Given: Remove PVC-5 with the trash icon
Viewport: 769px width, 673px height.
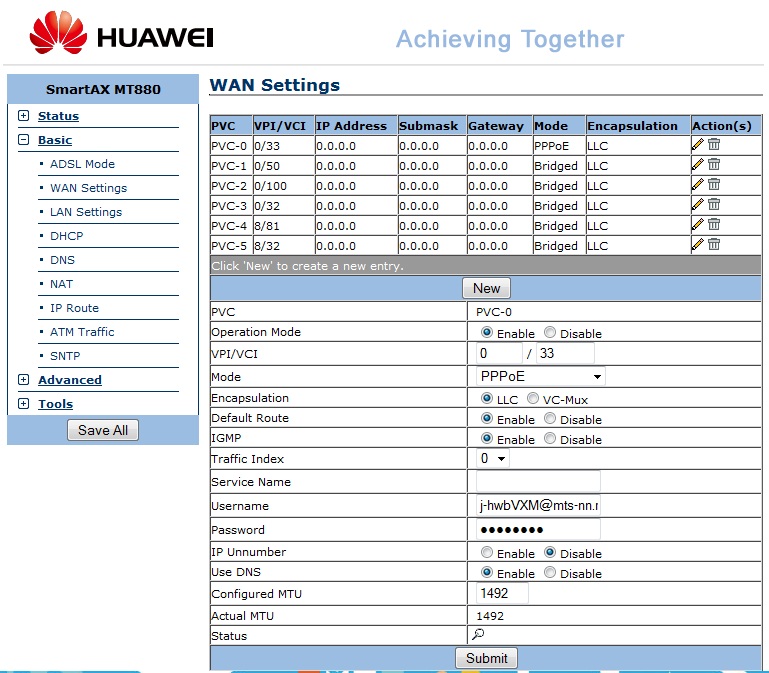Looking at the screenshot, I should pos(714,244).
